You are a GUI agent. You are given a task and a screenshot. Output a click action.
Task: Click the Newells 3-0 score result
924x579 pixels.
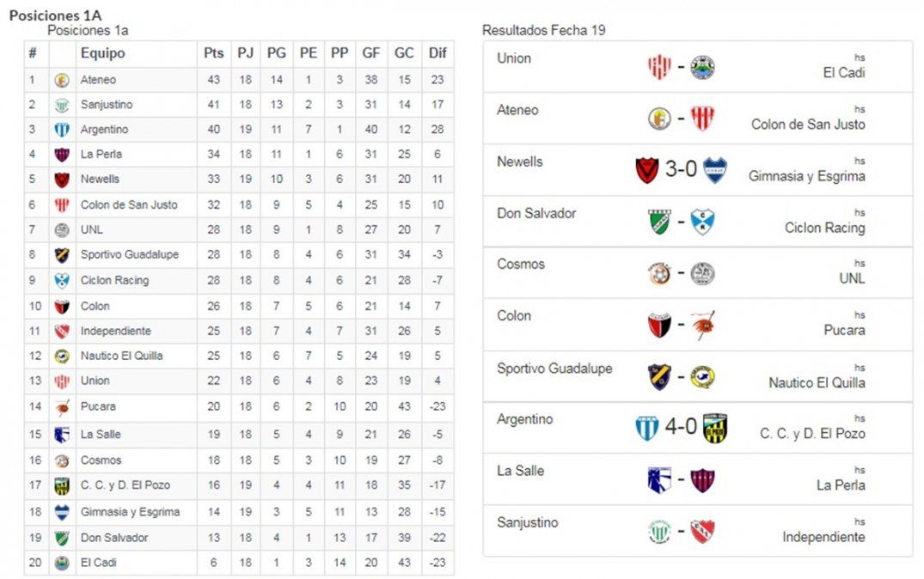coord(681,169)
